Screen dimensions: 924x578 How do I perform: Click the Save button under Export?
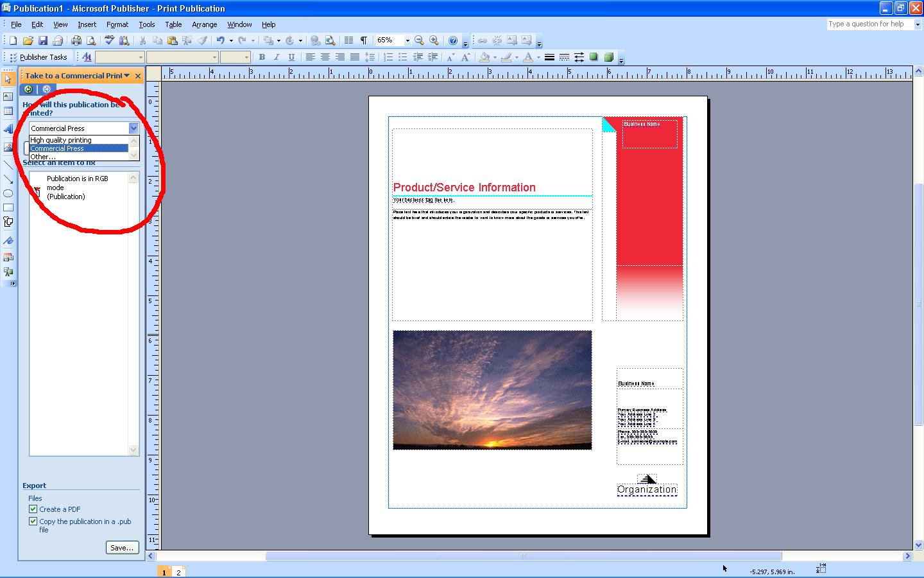(122, 547)
